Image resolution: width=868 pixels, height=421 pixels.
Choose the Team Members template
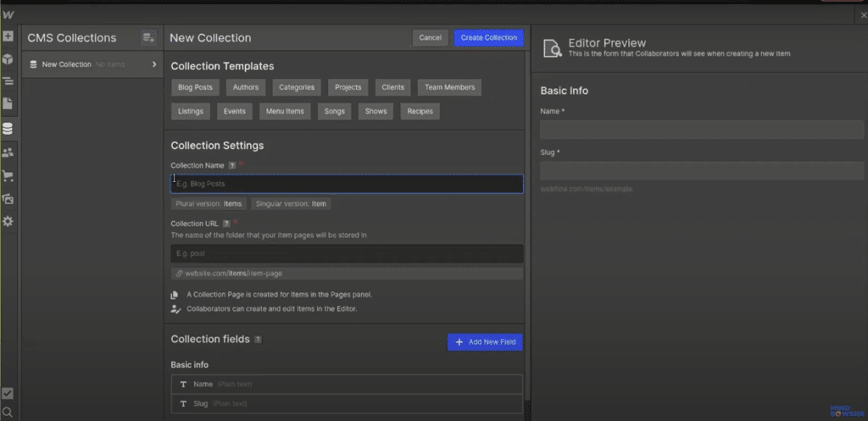click(449, 87)
